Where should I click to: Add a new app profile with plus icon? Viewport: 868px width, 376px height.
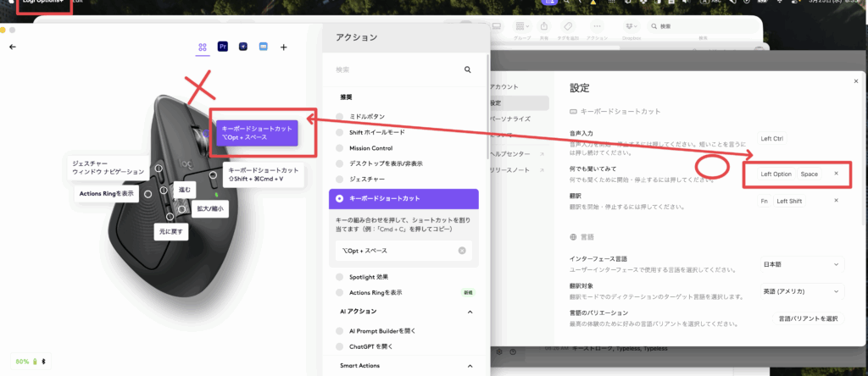pos(283,47)
